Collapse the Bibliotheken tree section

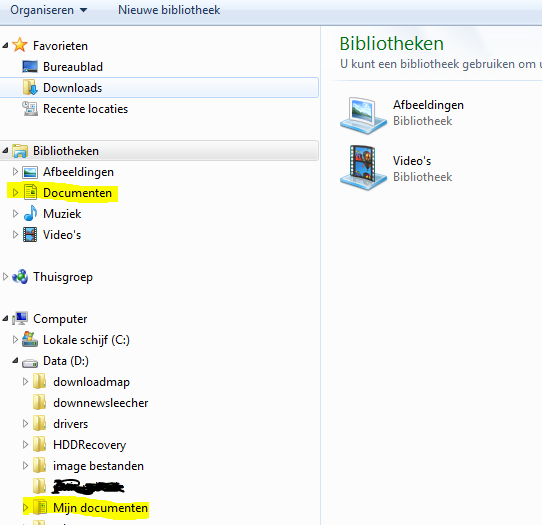[x=5, y=150]
